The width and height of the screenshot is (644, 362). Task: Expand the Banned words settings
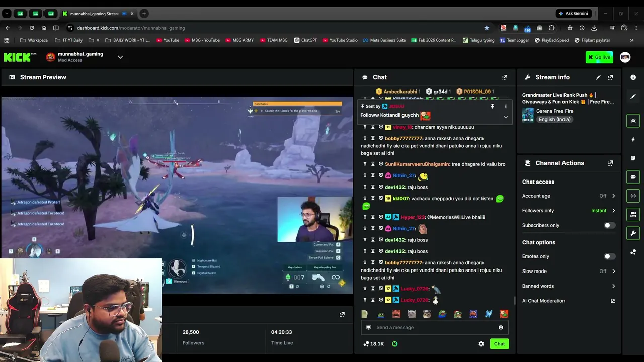569,286
